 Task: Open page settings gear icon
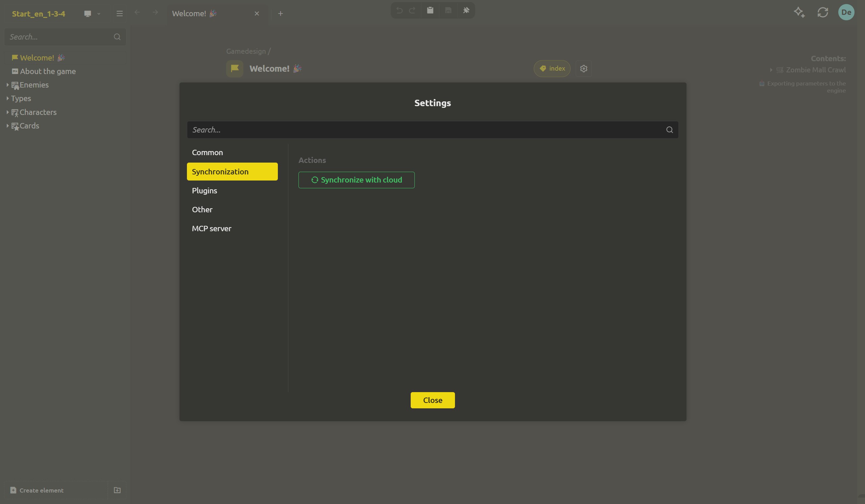(583, 69)
